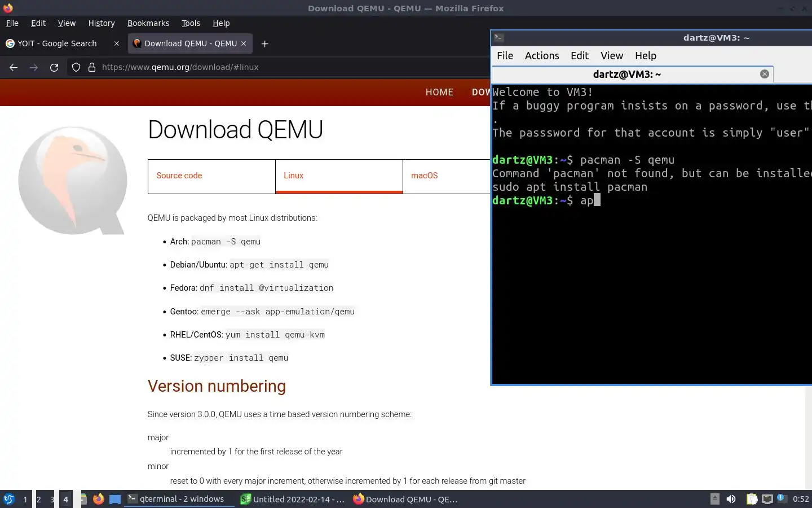Open a new Firefox tab with plus button

tap(264, 43)
